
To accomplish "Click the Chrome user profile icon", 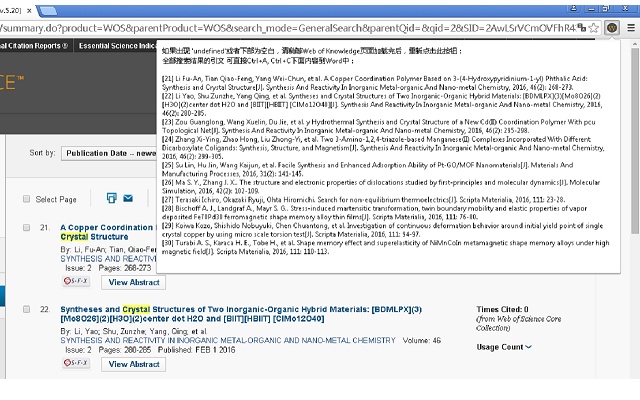I will (573, 8).
